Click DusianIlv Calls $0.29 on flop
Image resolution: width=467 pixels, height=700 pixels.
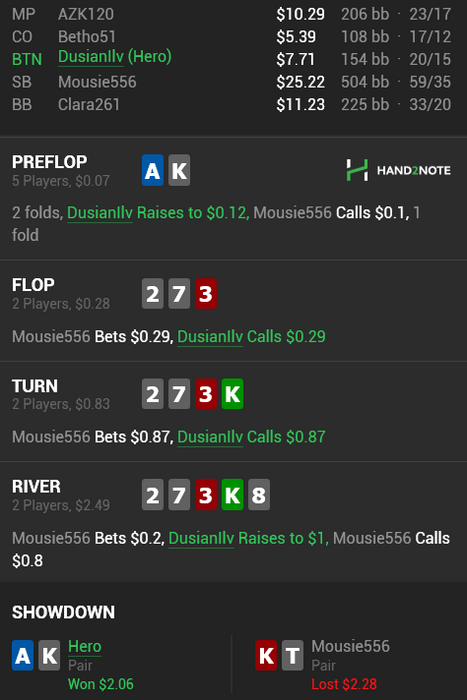point(251,337)
